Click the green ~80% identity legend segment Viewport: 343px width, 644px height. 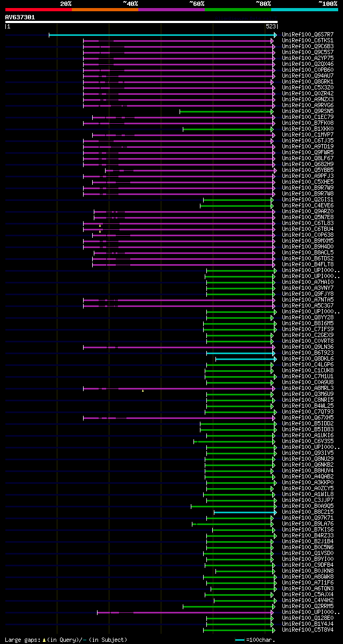tap(238, 9)
